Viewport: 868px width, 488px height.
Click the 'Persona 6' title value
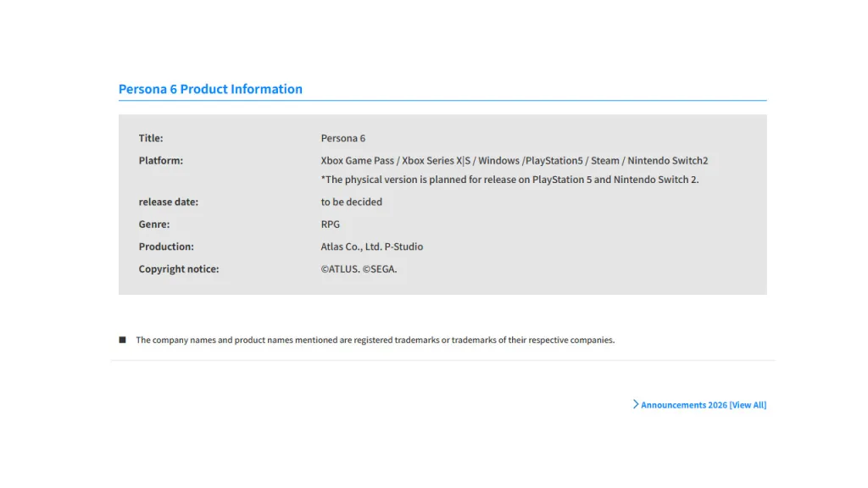tap(343, 138)
